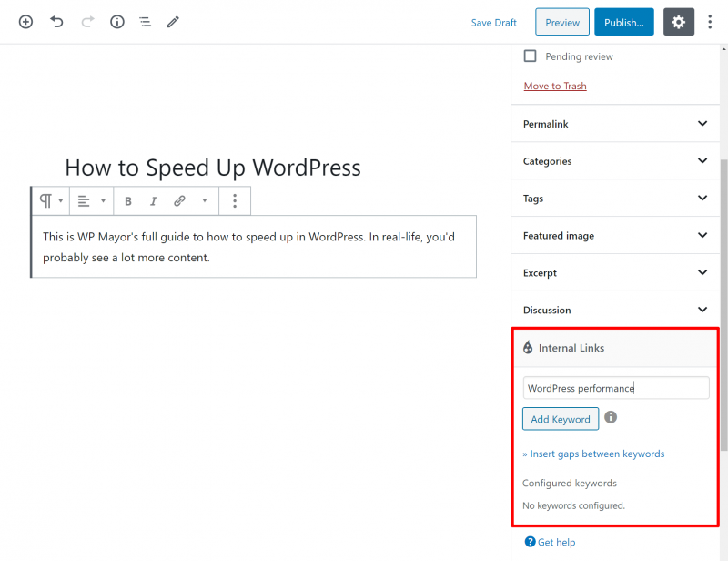Click the info icon beside Add Keyword
Image resolution: width=728 pixels, height=561 pixels.
[611, 417]
